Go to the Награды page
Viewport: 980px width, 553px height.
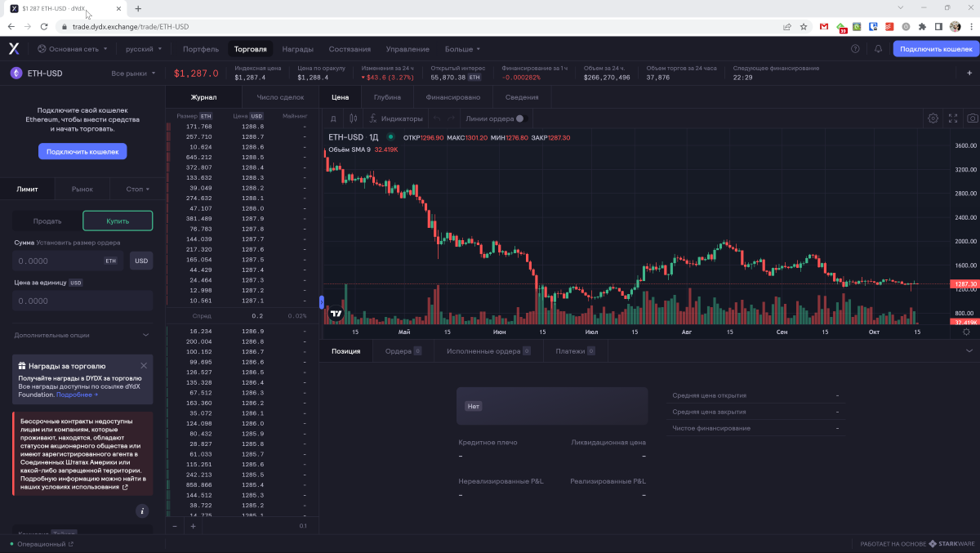tap(298, 49)
